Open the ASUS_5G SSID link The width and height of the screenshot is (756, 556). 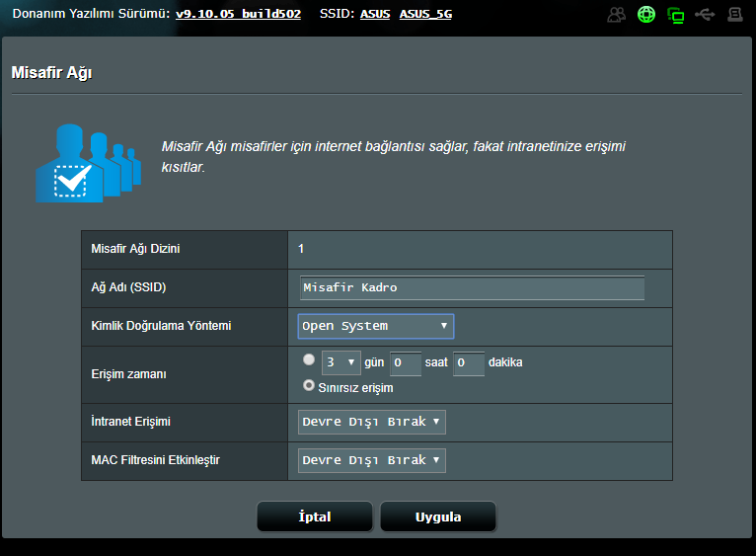click(x=425, y=14)
